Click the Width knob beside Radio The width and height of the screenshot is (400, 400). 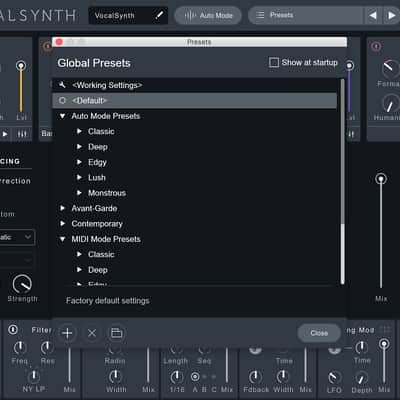click(x=115, y=377)
